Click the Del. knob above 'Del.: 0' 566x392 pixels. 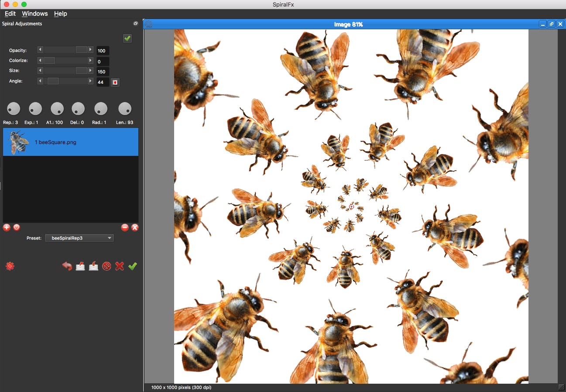tap(78, 108)
